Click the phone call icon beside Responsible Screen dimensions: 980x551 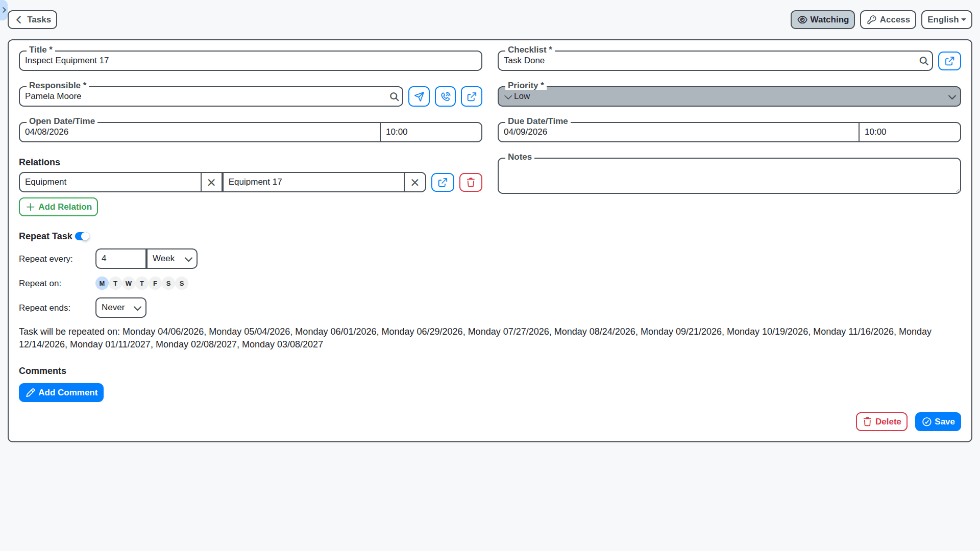tap(445, 96)
